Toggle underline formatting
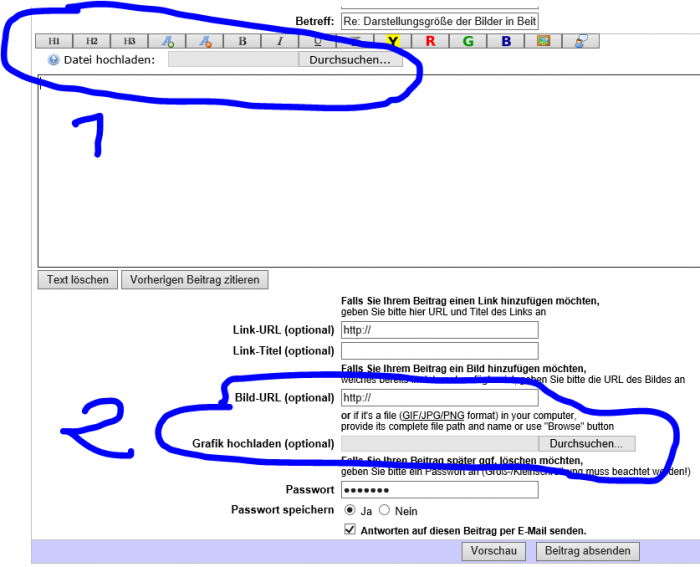The image size is (700, 567). point(317,41)
